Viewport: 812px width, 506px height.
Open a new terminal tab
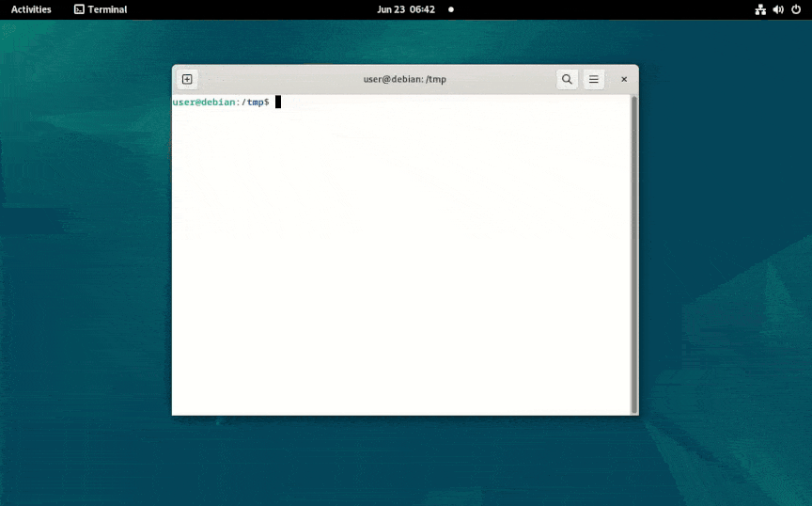point(187,79)
